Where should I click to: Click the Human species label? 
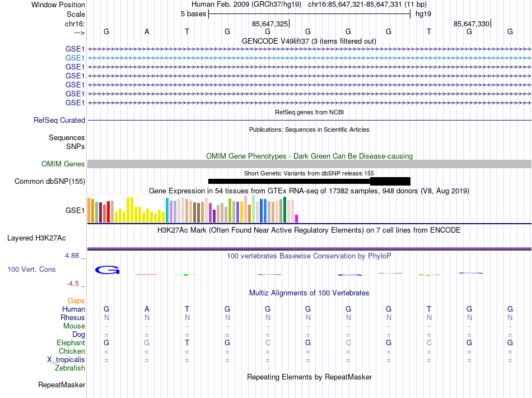point(73,309)
